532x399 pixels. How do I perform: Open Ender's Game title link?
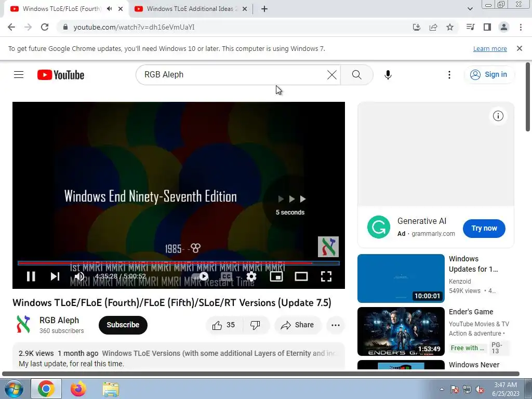[471, 312]
